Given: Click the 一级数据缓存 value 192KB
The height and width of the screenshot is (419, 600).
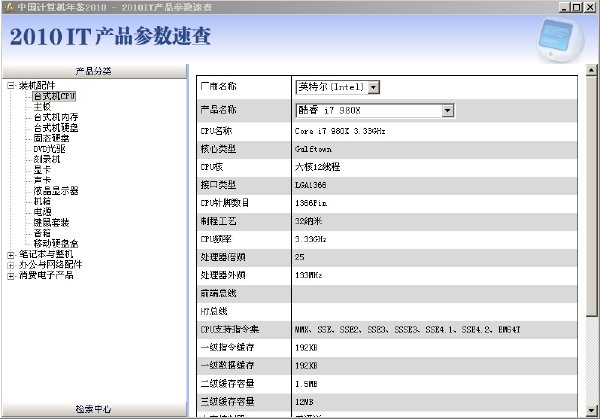Looking at the screenshot, I should pos(306,365).
